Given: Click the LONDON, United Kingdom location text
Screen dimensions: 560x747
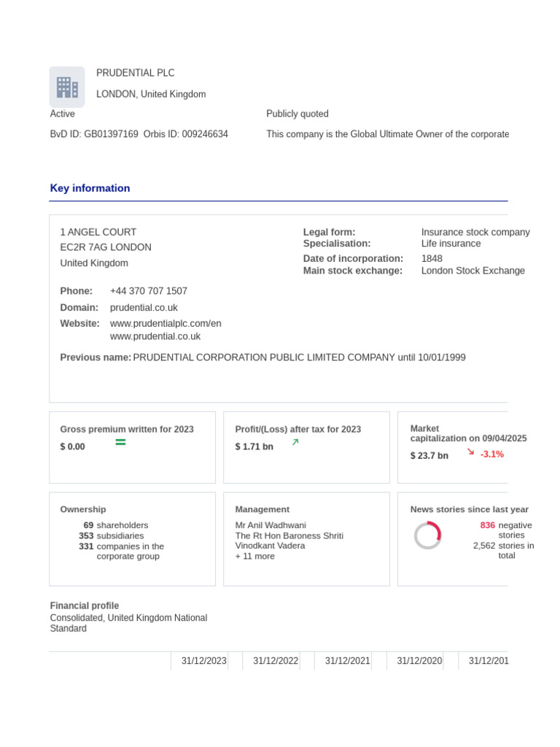Looking at the screenshot, I should [x=151, y=94].
